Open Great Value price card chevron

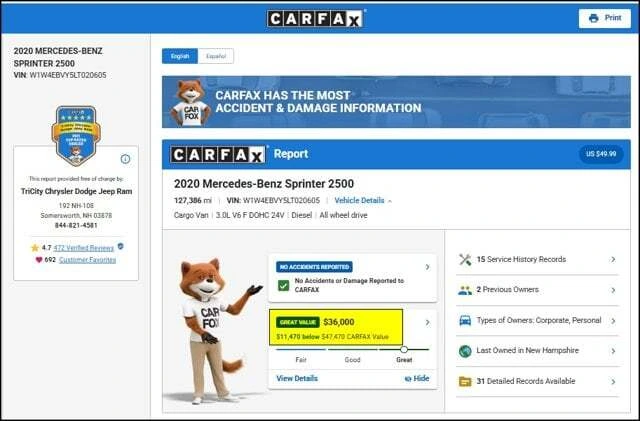(x=427, y=323)
